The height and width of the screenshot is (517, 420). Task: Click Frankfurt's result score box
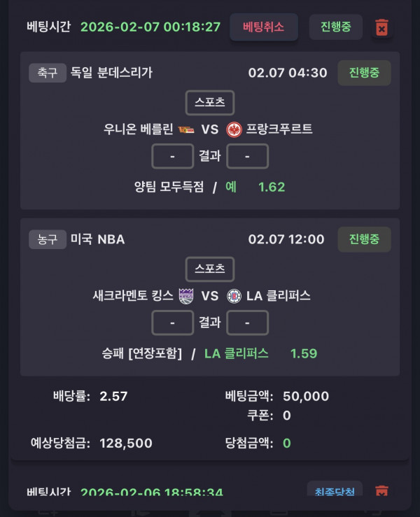[x=247, y=156]
